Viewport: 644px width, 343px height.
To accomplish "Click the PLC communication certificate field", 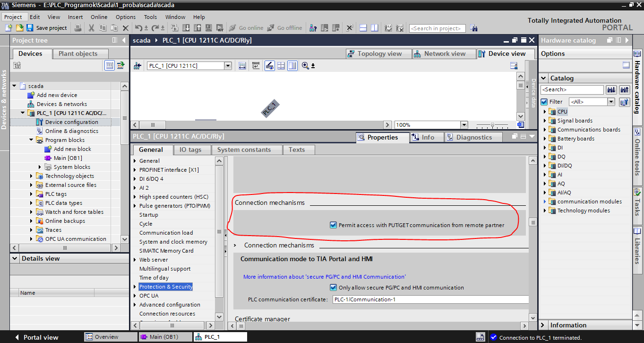I will tap(430, 299).
